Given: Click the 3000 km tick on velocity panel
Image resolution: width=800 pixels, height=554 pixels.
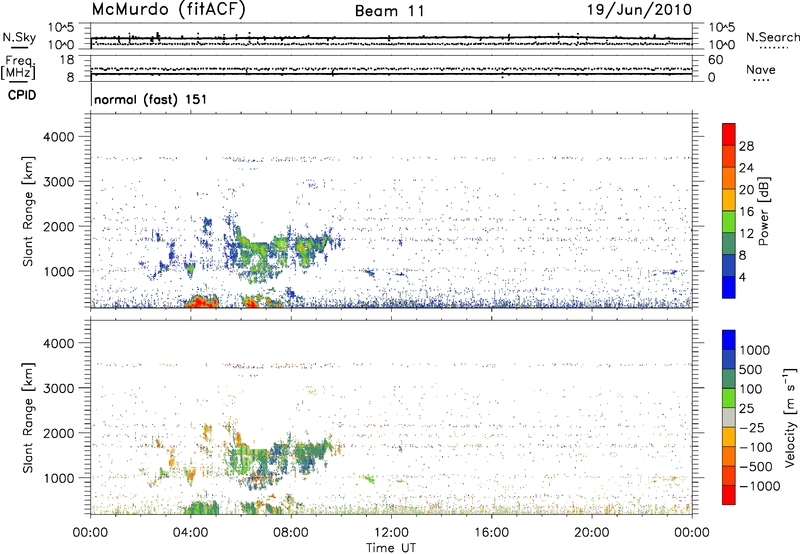Looking at the screenshot, I should (x=59, y=388).
